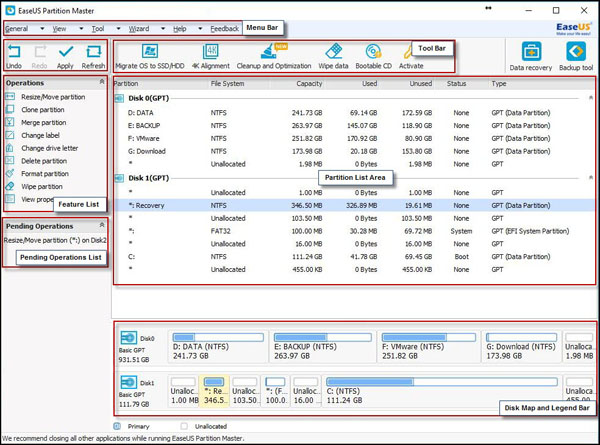Select C: NTFS boot partition row

[354, 257]
